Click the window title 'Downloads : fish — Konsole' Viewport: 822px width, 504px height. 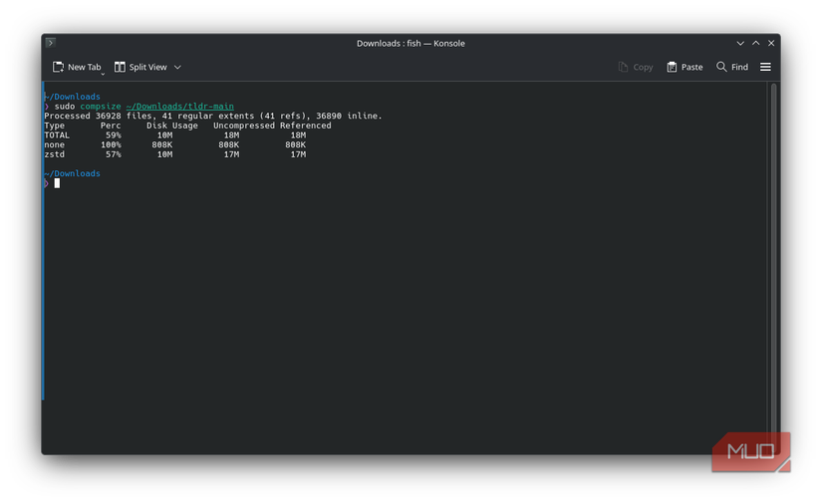411,44
